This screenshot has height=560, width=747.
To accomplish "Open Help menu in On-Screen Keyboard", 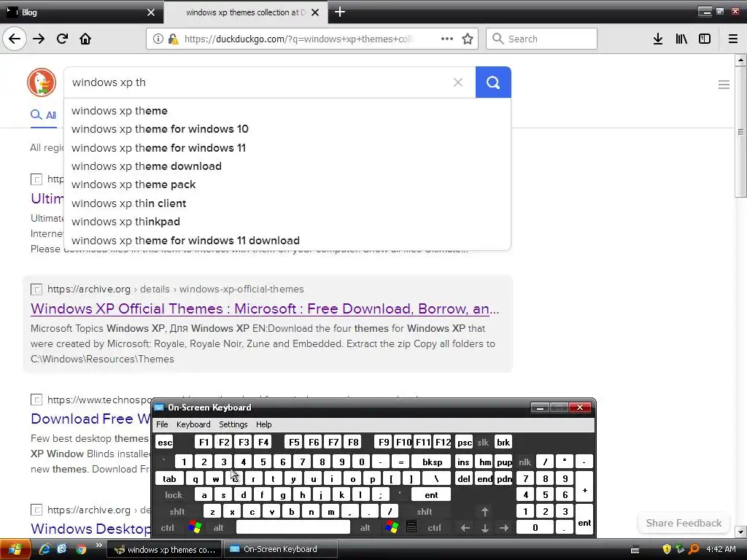I will tap(263, 424).
